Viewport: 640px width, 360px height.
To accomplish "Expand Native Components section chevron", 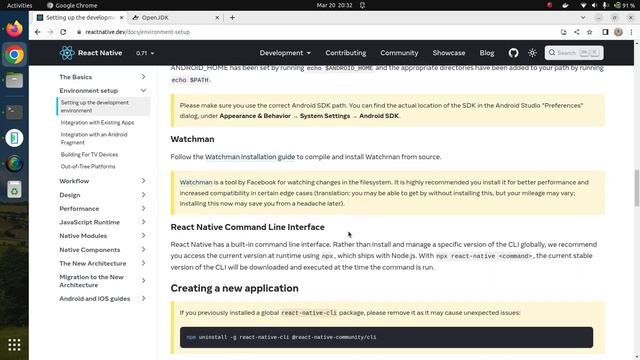I will (143, 249).
